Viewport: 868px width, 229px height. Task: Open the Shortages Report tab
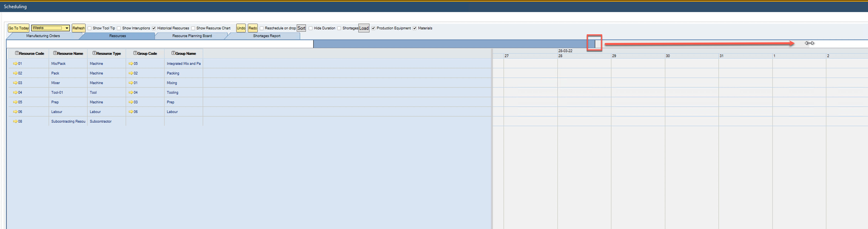click(266, 36)
